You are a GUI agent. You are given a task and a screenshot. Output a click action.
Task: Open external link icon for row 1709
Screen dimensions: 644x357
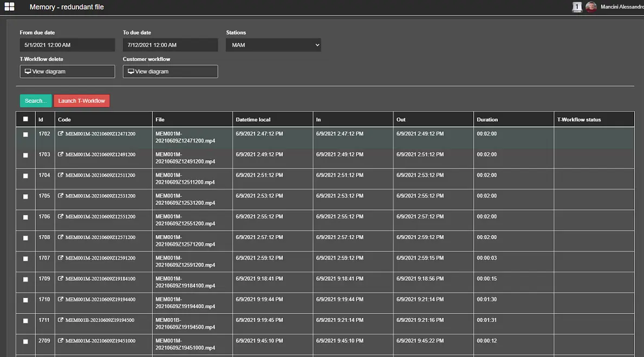(x=61, y=279)
